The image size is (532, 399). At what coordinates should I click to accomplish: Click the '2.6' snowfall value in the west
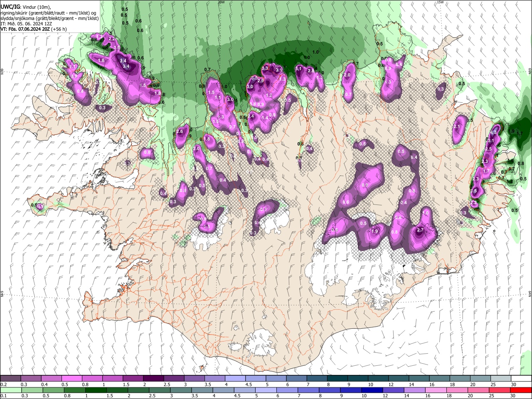point(180,132)
